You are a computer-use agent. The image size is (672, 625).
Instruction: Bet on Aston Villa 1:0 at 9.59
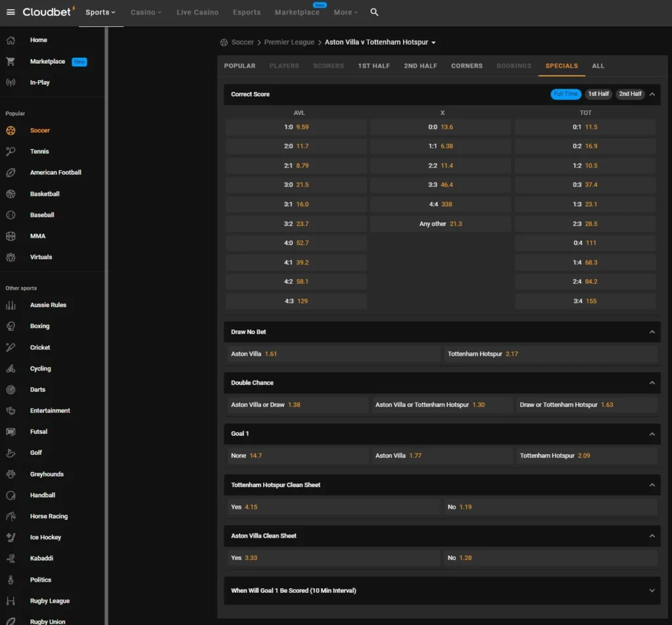(x=296, y=127)
